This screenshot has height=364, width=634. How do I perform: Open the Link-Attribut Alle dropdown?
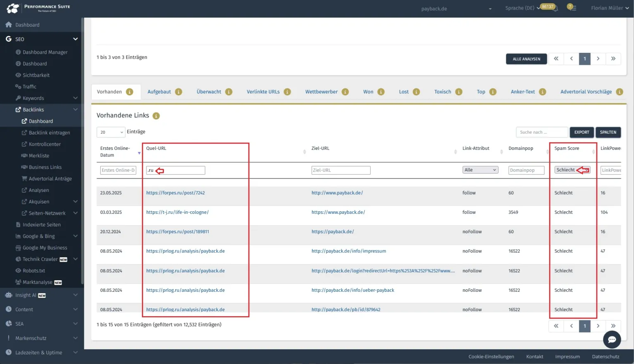point(480,170)
